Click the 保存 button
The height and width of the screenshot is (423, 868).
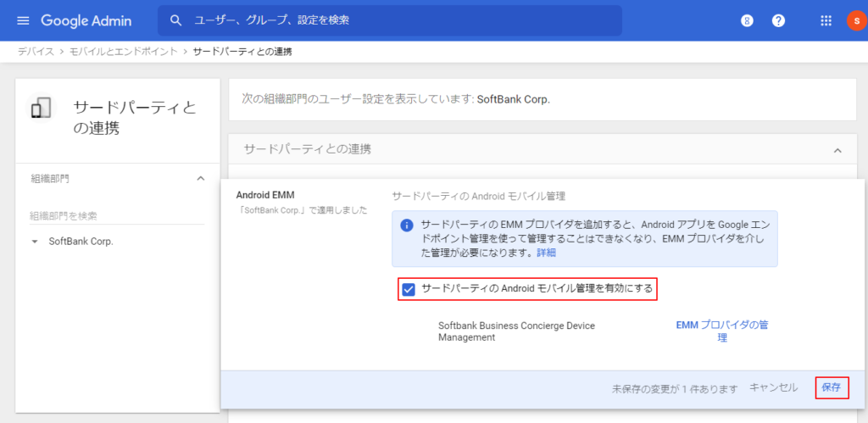point(831,387)
